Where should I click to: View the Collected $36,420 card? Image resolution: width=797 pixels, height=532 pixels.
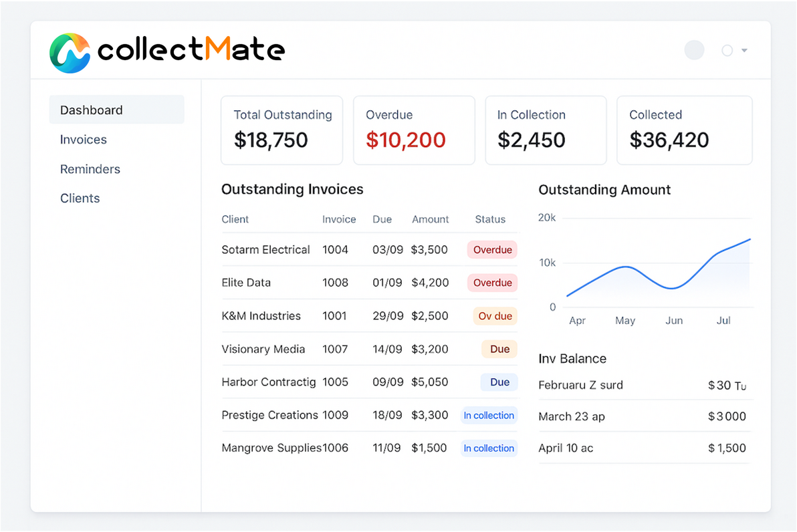683,130
